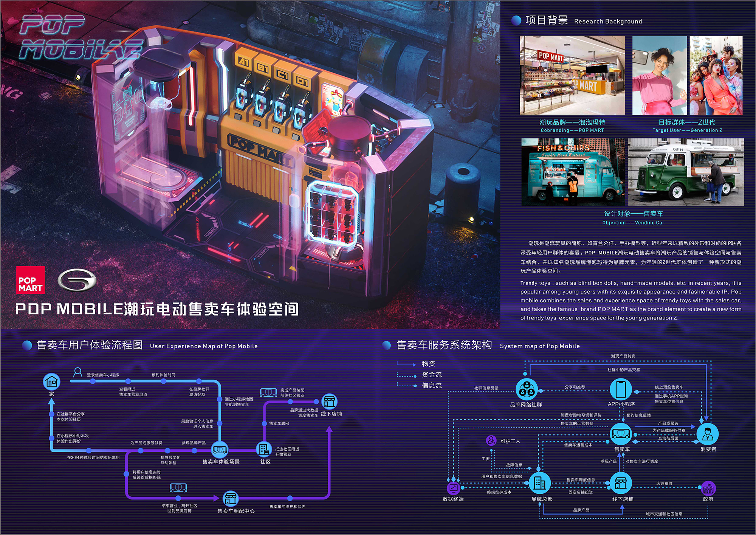Click the bus outline icon above 结束营业
Screen dimensions: 756x535
coord(178,487)
